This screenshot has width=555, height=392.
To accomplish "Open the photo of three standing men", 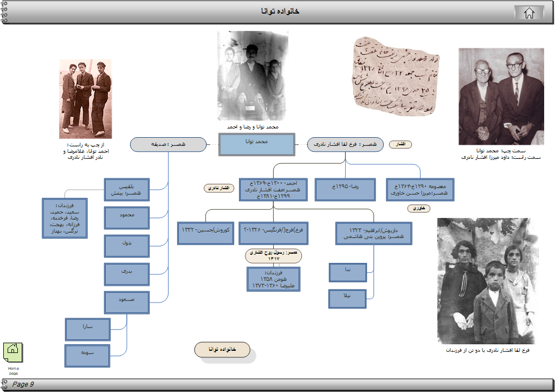I will point(85,99).
